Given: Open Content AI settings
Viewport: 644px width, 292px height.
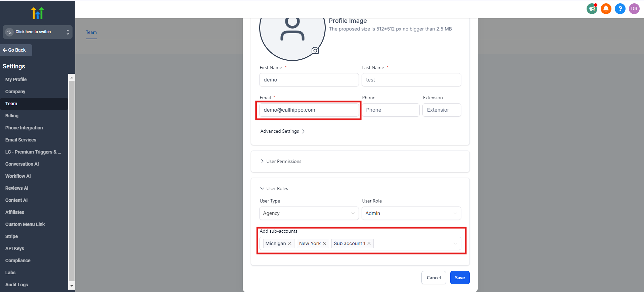Looking at the screenshot, I should tap(16, 200).
